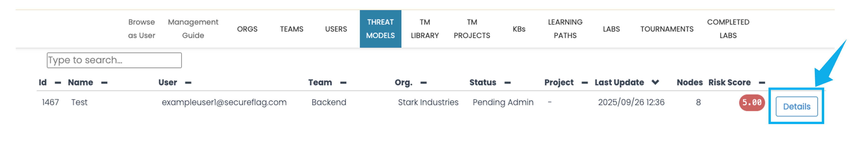Click the User column sort dash icon
Image resolution: width=868 pixels, height=143 pixels.
click(188, 83)
